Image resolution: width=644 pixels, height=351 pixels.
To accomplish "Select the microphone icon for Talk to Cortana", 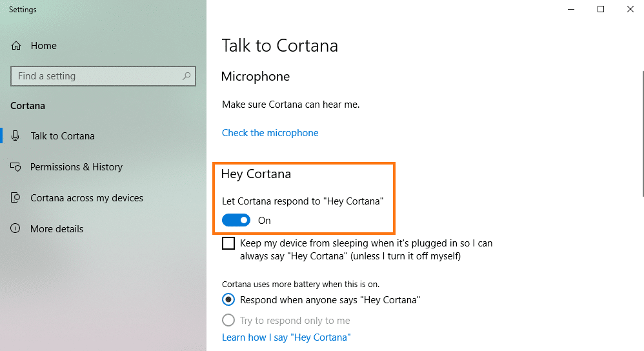I will pyautogui.click(x=15, y=136).
